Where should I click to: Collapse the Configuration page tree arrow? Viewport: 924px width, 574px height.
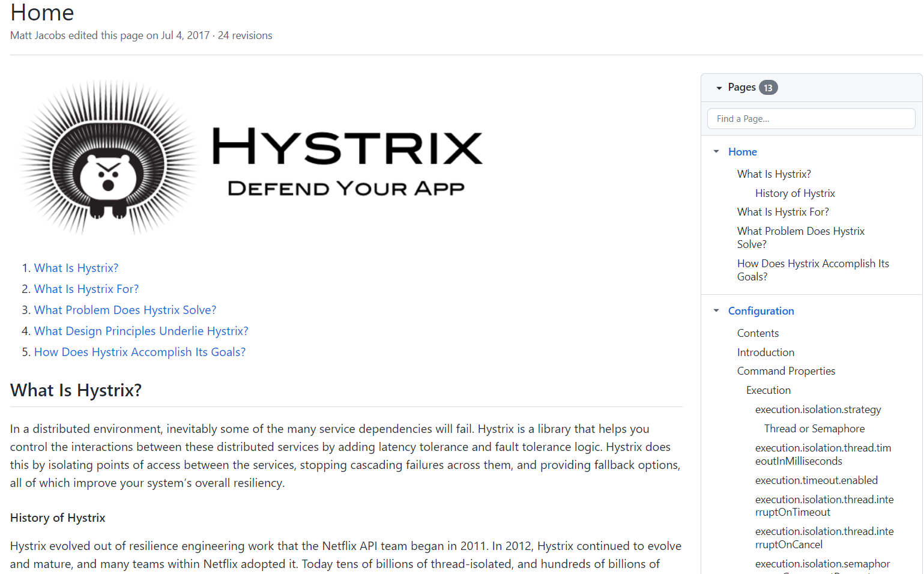(x=716, y=311)
